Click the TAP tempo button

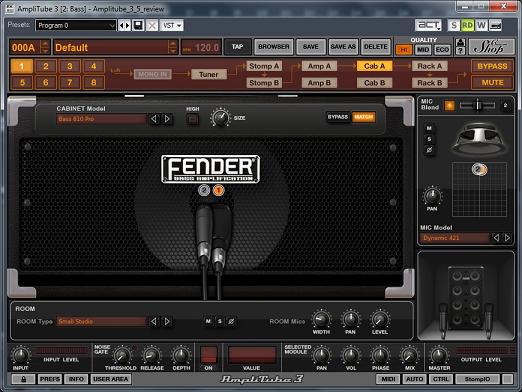tap(237, 47)
